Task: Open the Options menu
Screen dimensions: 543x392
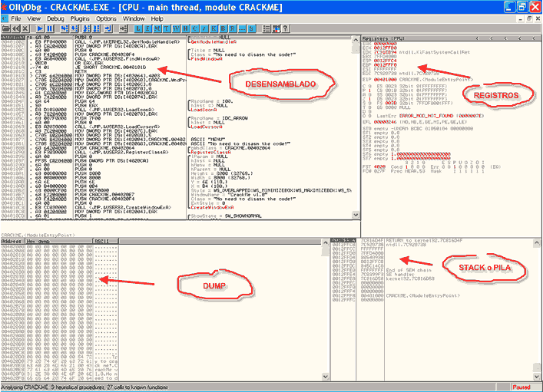Action: pyautogui.click(x=107, y=18)
